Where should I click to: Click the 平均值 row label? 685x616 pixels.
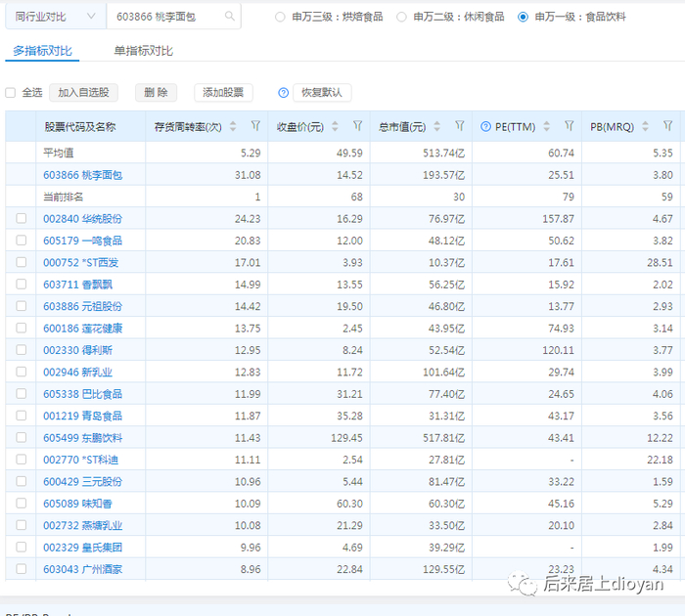tap(59, 153)
